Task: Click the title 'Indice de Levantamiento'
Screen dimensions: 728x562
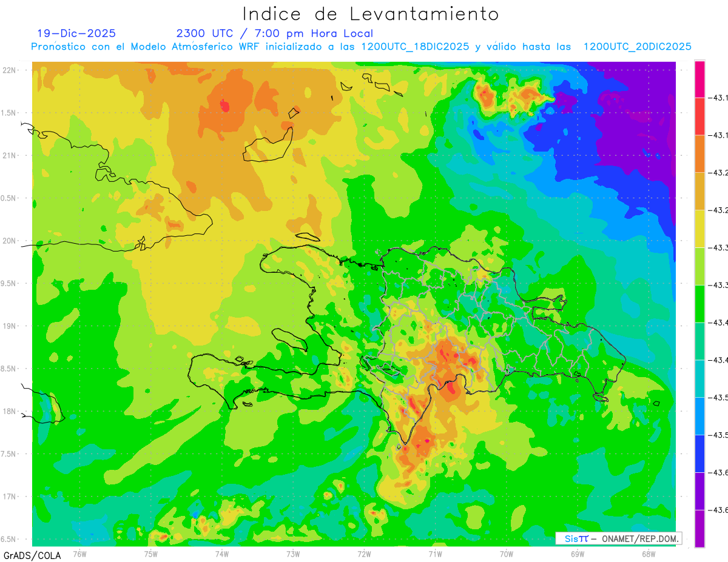Action: point(371,13)
